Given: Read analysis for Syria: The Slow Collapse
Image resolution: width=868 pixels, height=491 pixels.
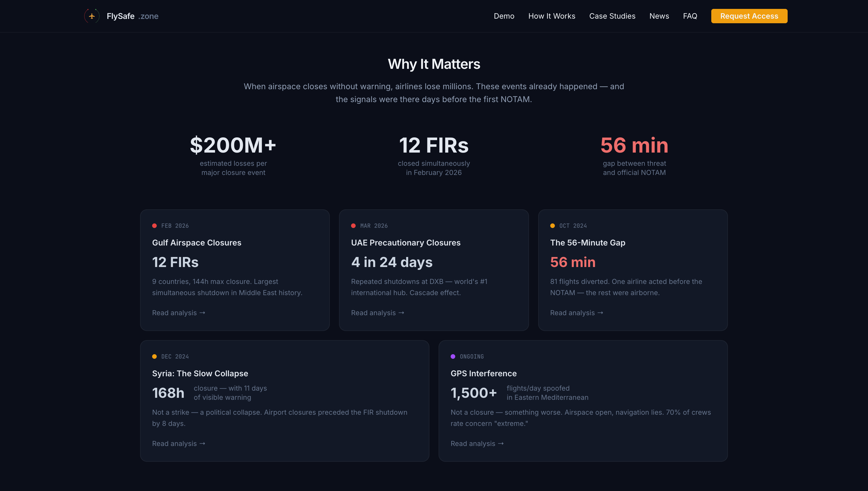Looking at the screenshot, I should click(x=178, y=443).
